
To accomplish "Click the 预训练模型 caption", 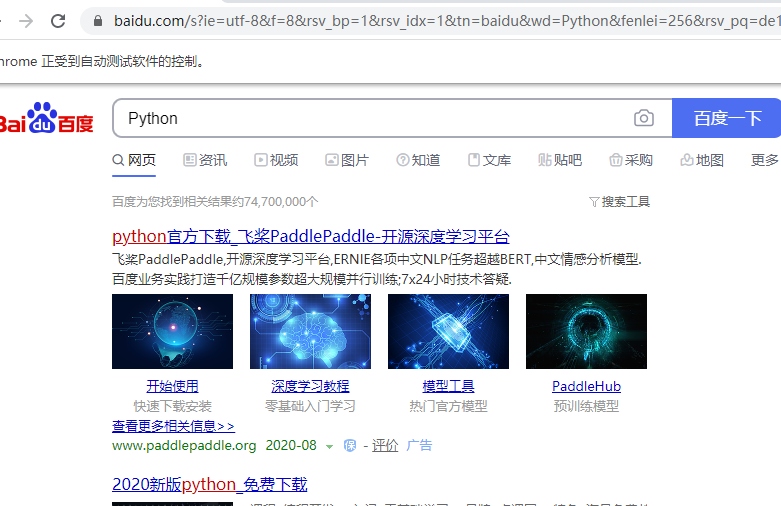I will point(586,406).
